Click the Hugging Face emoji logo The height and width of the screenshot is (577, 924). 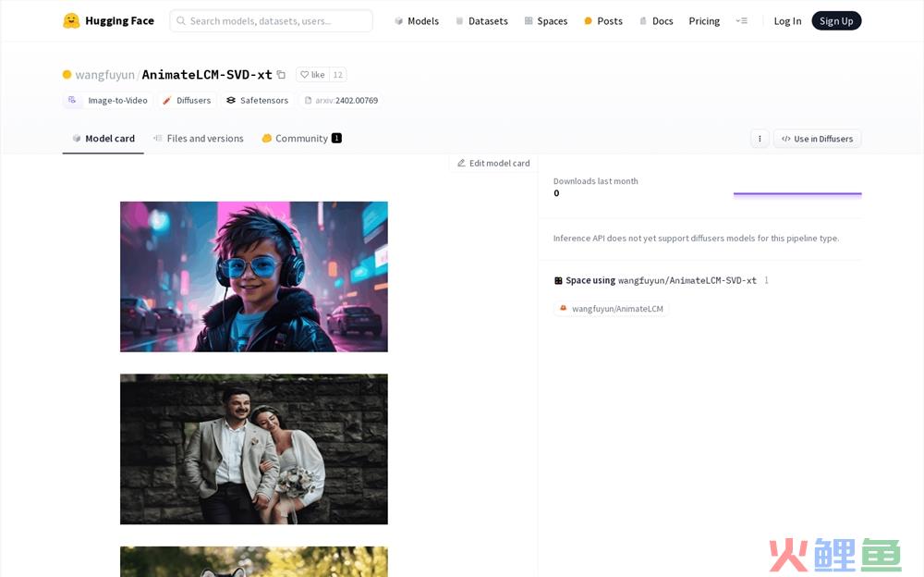(x=71, y=20)
